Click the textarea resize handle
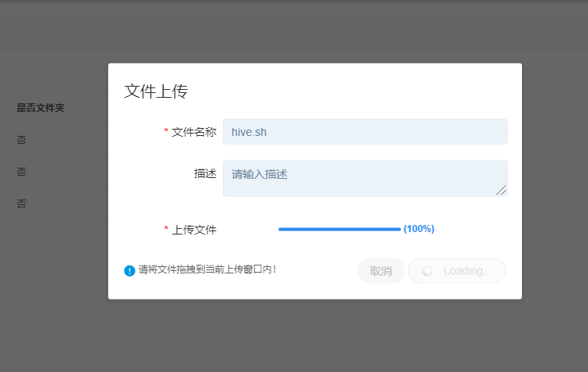Viewport: 588px width, 372px height. (501, 190)
